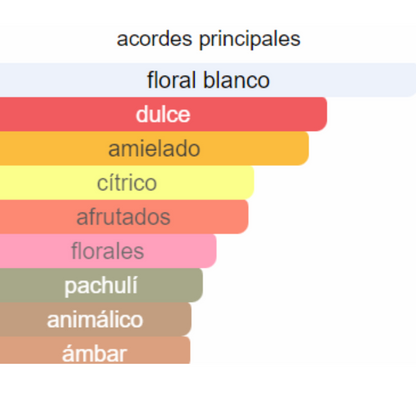Click the 'animálico' text label
This screenshot has width=416, height=416.
click(95, 319)
